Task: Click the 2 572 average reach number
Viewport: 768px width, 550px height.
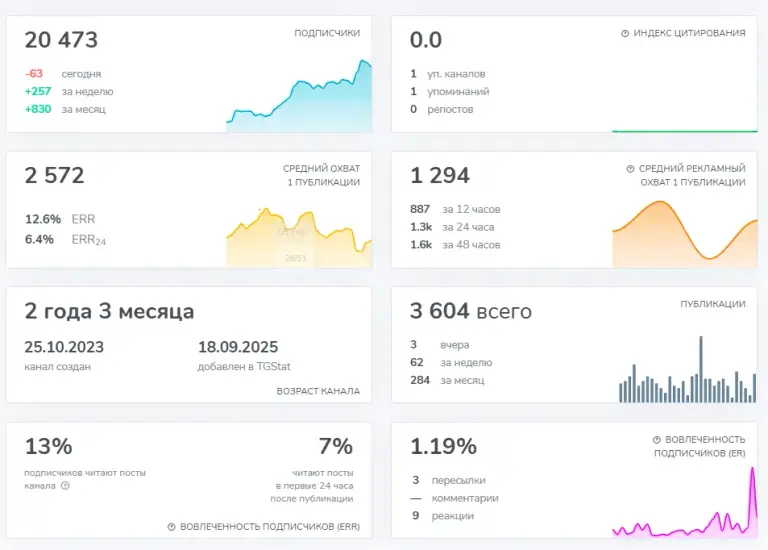Action: (x=54, y=176)
